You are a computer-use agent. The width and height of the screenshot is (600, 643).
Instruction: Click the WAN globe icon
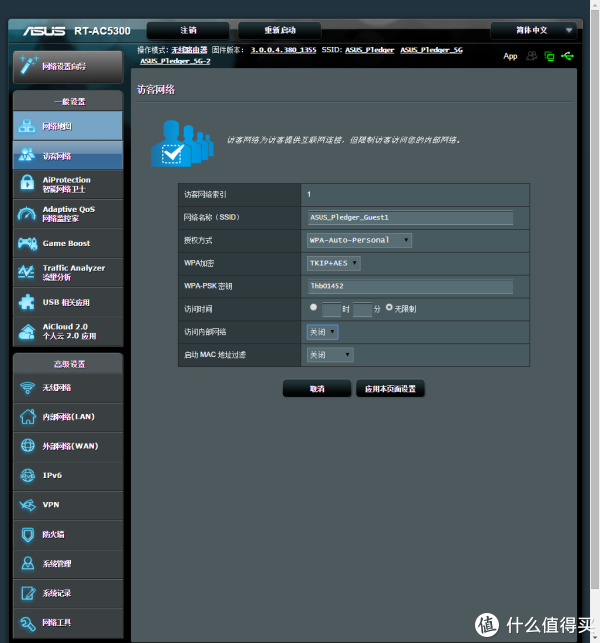tap(27, 445)
